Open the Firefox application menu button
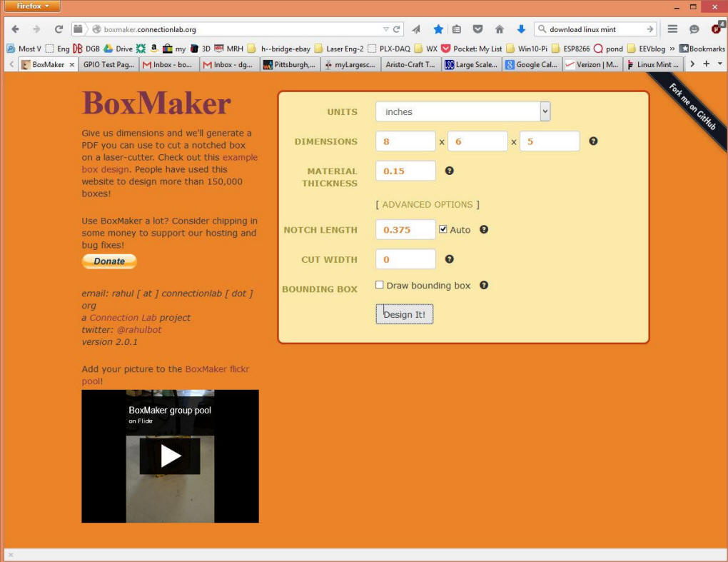Screen dimensions: 728x562 point(31,6)
